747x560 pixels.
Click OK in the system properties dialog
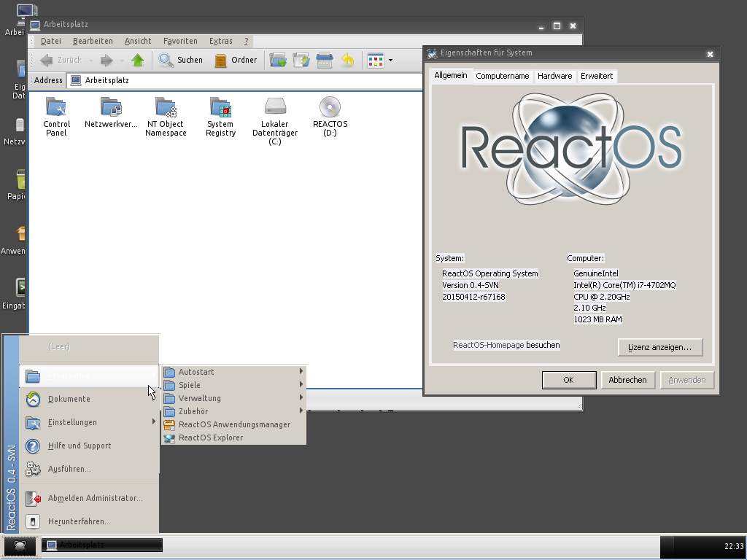click(x=569, y=380)
